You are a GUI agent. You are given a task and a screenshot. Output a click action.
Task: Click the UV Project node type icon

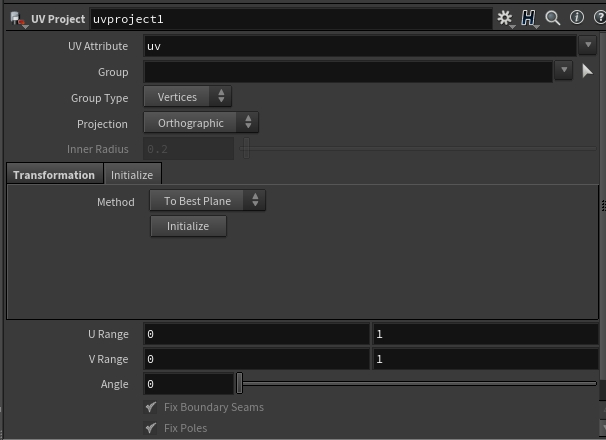coord(17,18)
